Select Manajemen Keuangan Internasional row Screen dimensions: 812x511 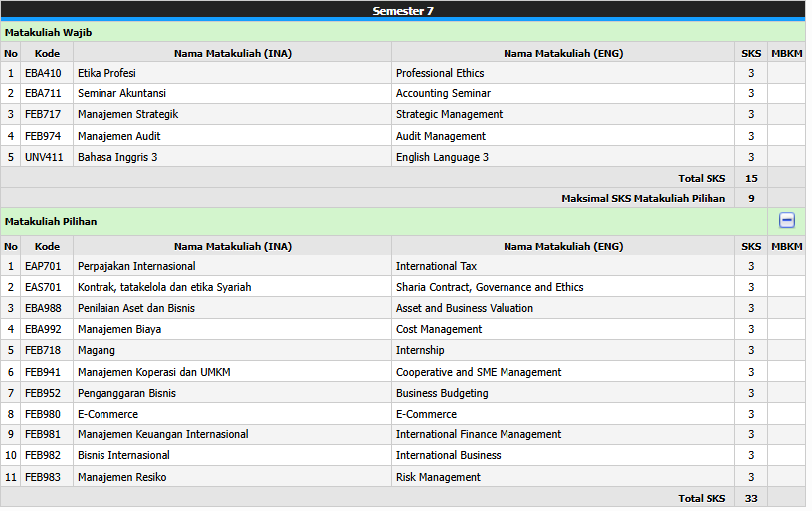(162, 434)
